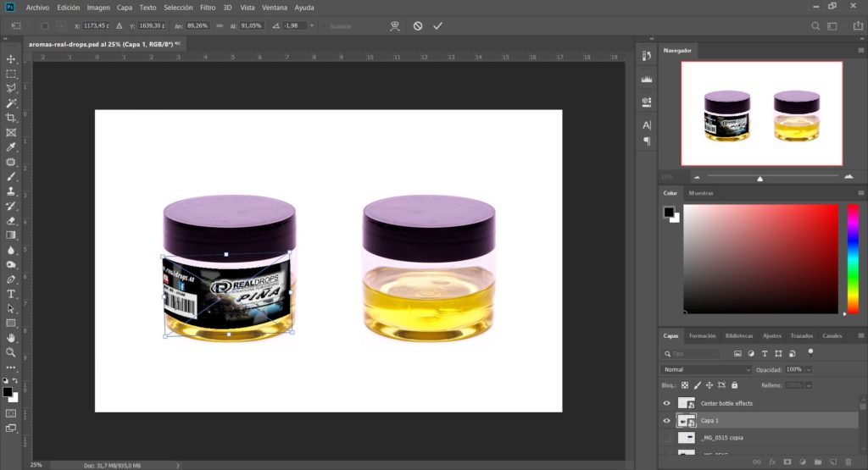Image resolution: width=868 pixels, height=470 pixels.
Task: Choose workspace layout dropdown
Action: pos(832,26)
